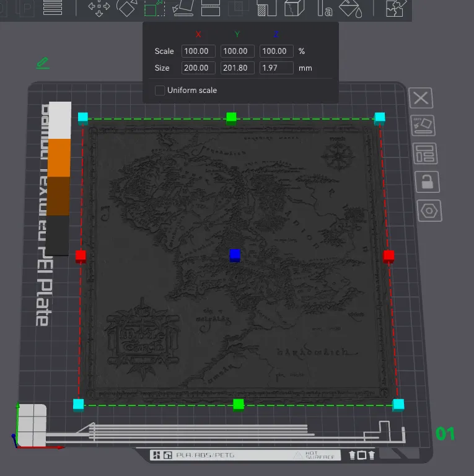Click the orange filament color swatch
This screenshot has width=474, height=476.
(x=59, y=158)
